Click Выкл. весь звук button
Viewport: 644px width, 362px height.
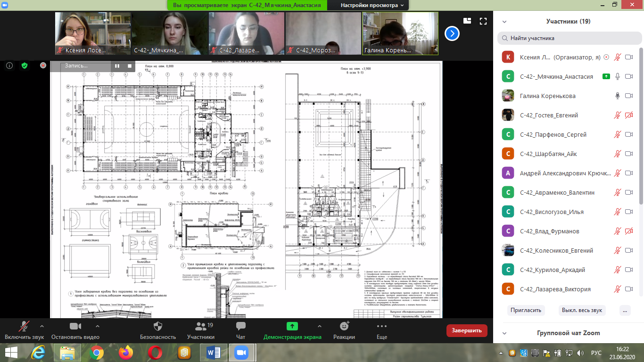tap(582, 310)
